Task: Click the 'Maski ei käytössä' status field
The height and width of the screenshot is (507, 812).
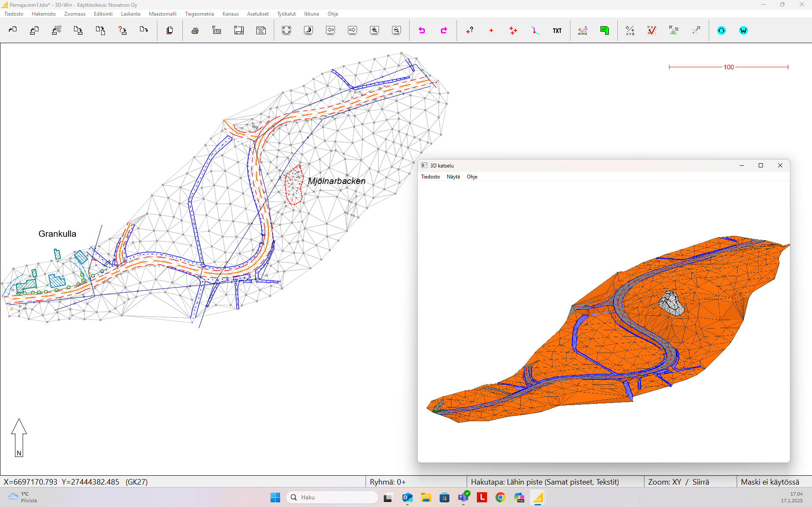Action: tap(770, 482)
